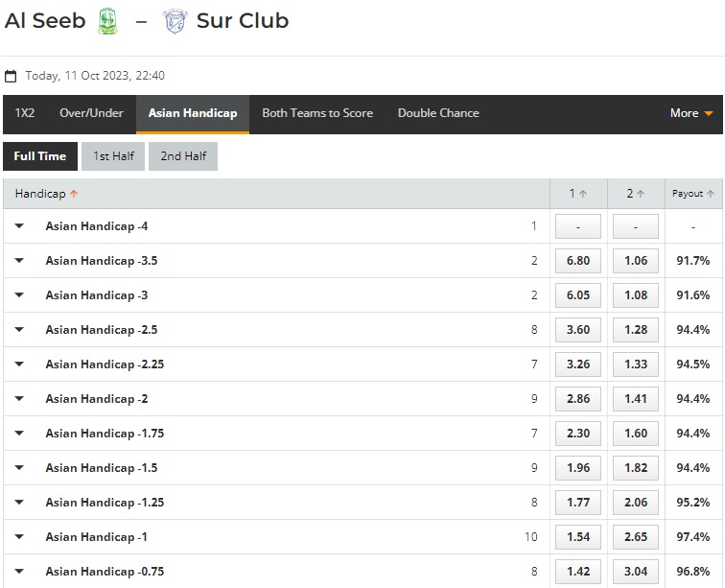Click odds 1.08 for handicap -3
Image resolution: width=725 pixels, height=588 pixels.
click(636, 295)
